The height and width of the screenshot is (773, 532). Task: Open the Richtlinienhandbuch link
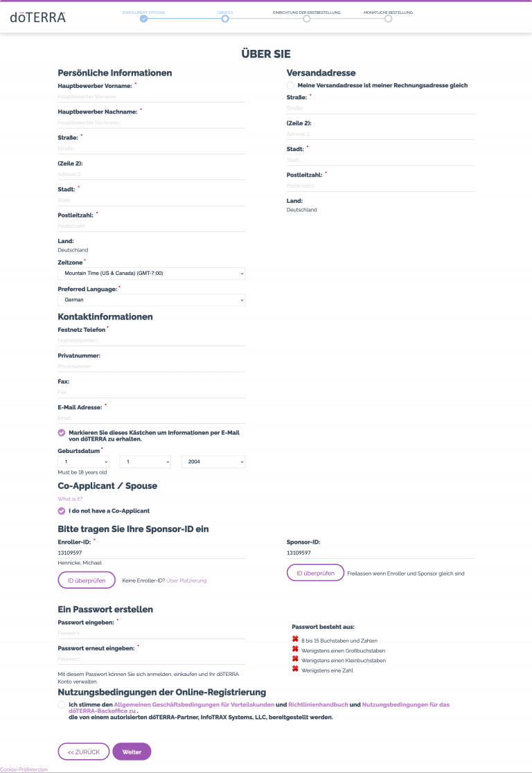pyautogui.click(x=318, y=704)
